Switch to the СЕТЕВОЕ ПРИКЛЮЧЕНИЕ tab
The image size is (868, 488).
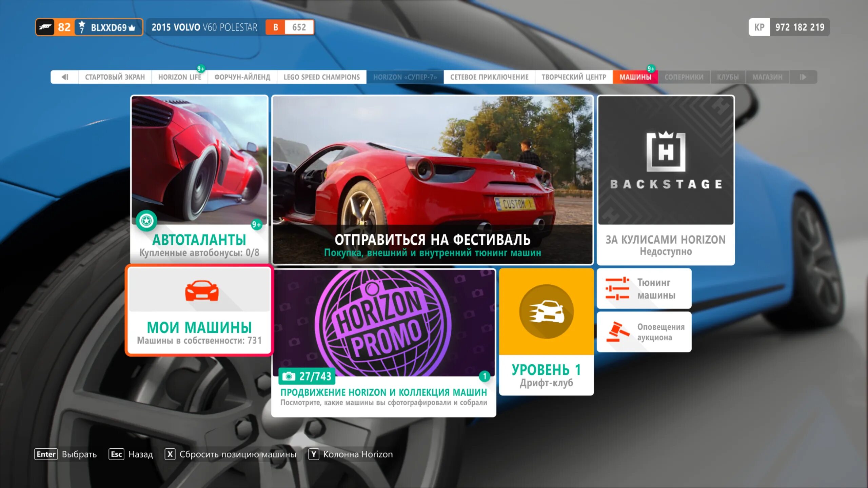[x=489, y=77]
